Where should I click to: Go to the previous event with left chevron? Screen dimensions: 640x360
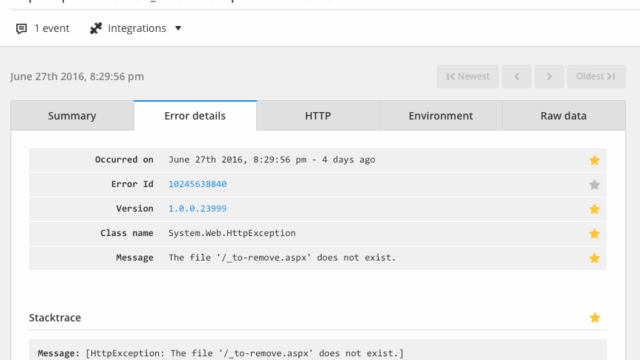pos(517,76)
